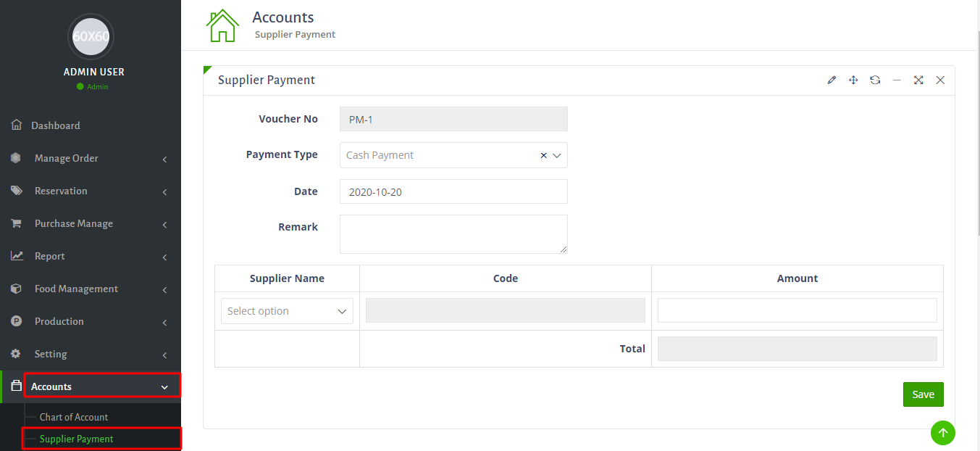Click the admin user avatar image

91,36
